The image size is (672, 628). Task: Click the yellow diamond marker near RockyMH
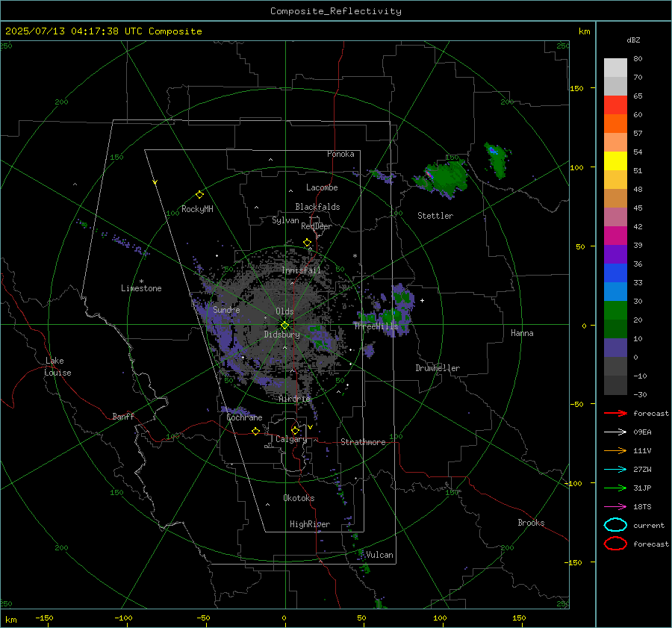[x=199, y=194]
